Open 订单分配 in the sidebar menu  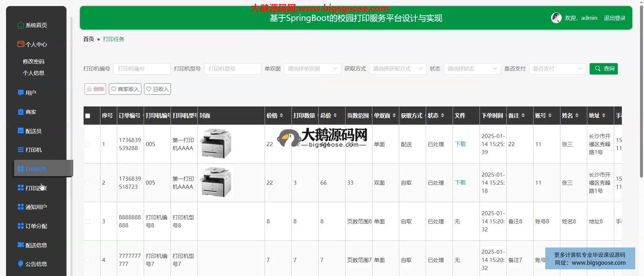point(36,226)
